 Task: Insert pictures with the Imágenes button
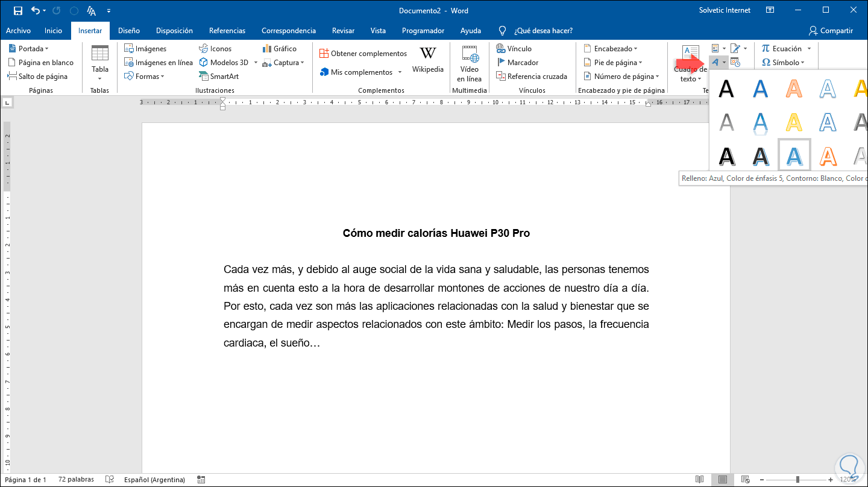[145, 49]
